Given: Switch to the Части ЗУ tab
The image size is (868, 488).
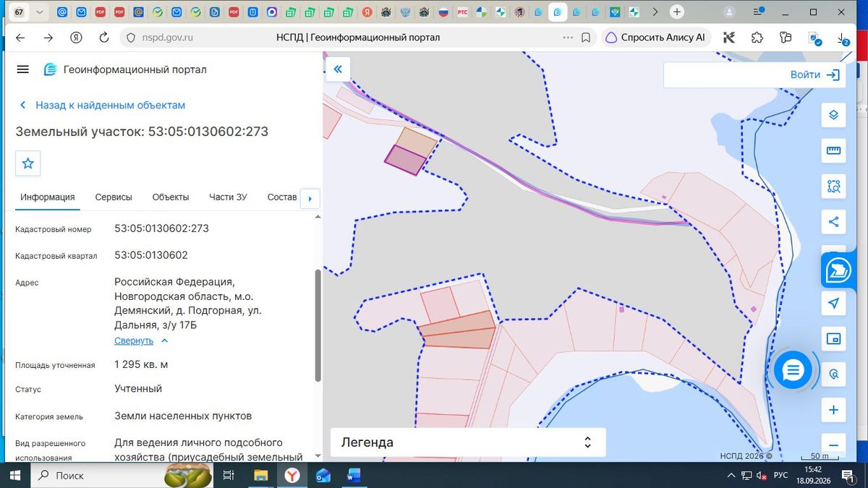Looking at the screenshot, I should click(228, 197).
